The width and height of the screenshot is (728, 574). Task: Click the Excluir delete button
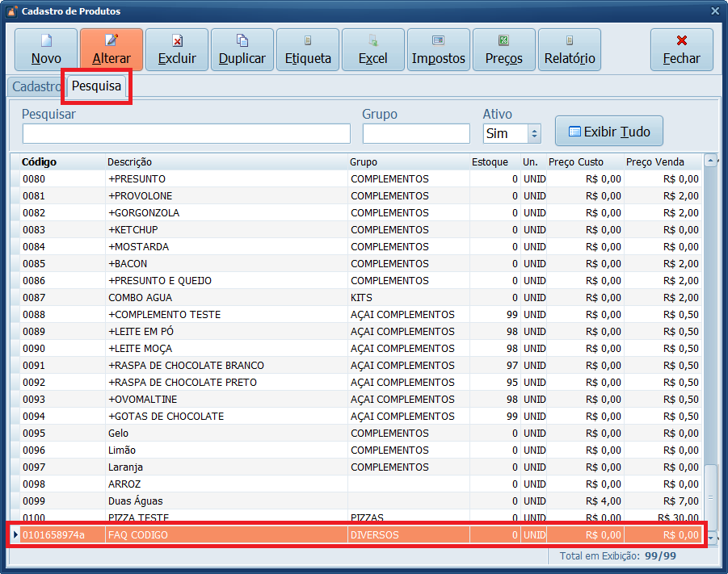(x=176, y=49)
